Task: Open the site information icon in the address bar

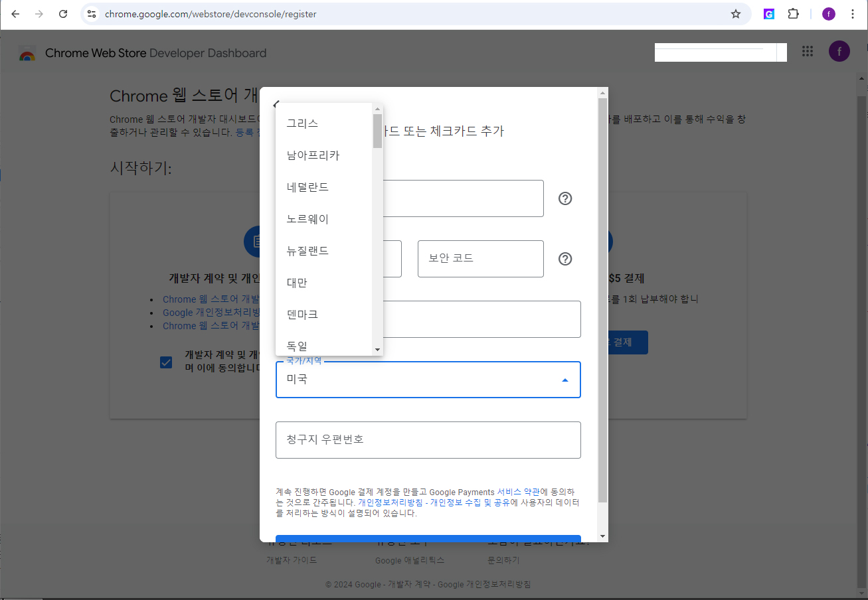Action: pyautogui.click(x=92, y=14)
